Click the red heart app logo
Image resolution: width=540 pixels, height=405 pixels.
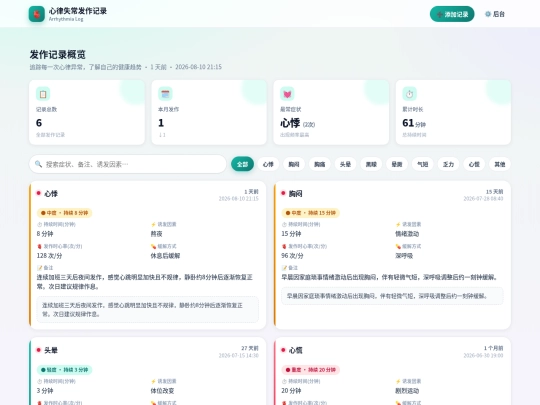click(37, 14)
